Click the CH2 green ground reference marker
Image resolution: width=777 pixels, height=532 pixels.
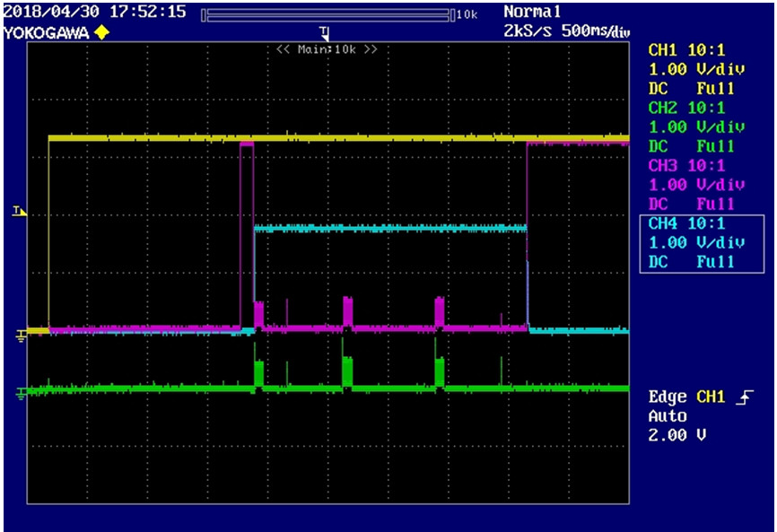(22, 395)
